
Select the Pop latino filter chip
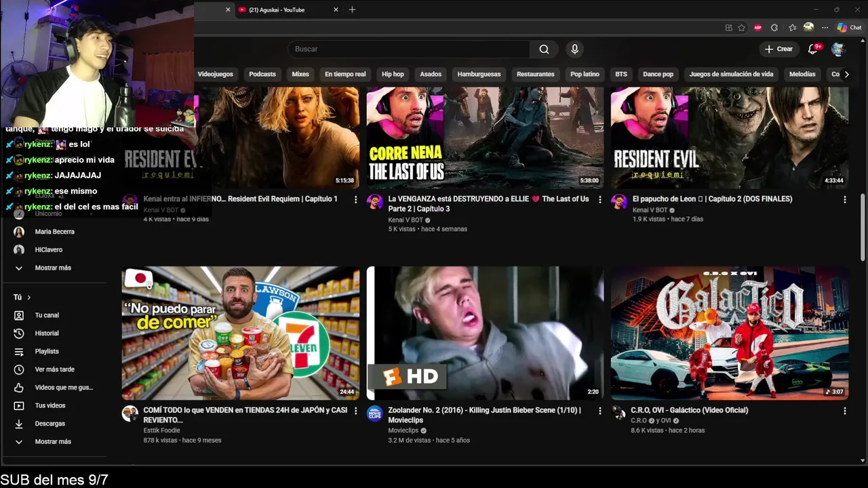click(585, 74)
